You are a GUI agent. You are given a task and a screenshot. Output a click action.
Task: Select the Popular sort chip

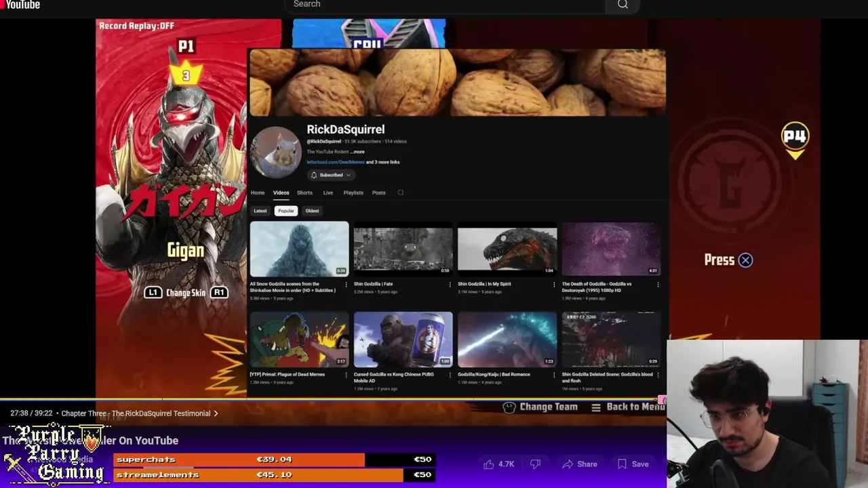click(286, 211)
